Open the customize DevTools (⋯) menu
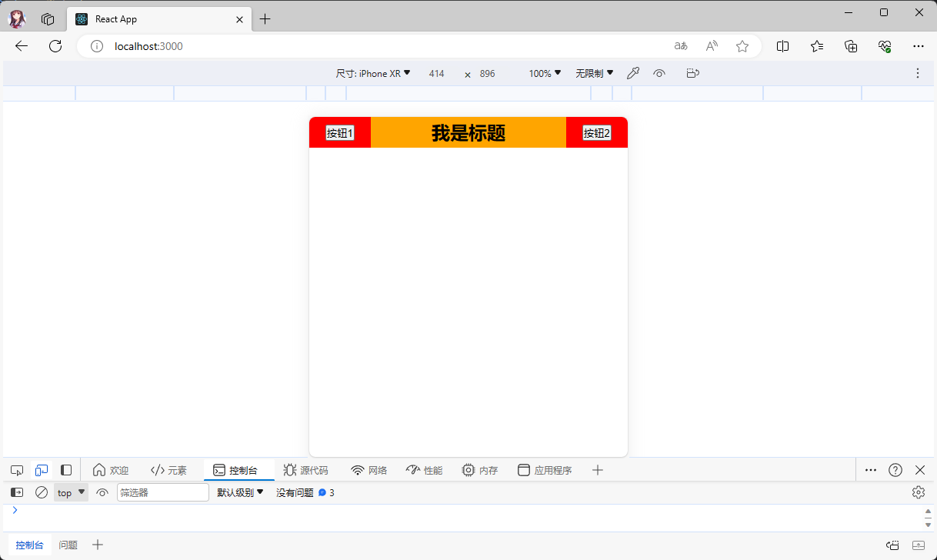Image resolution: width=937 pixels, height=560 pixels. pyautogui.click(x=871, y=469)
